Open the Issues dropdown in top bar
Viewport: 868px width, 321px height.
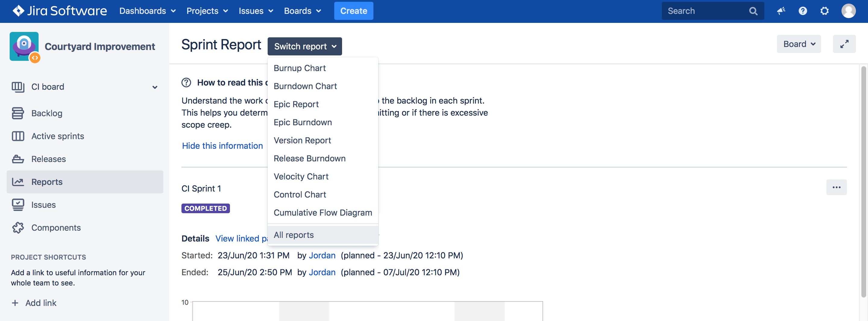pos(256,11)
